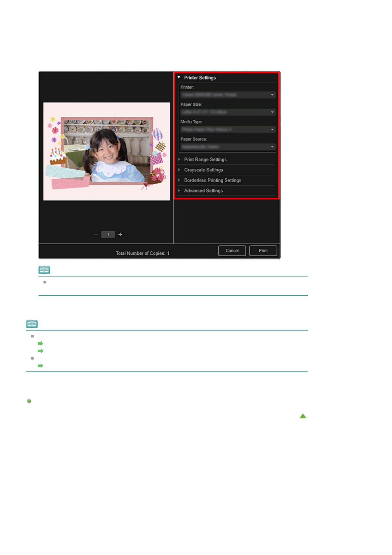
Task: Click the third green arrow link icon
Action: click(x=41, y=366)
